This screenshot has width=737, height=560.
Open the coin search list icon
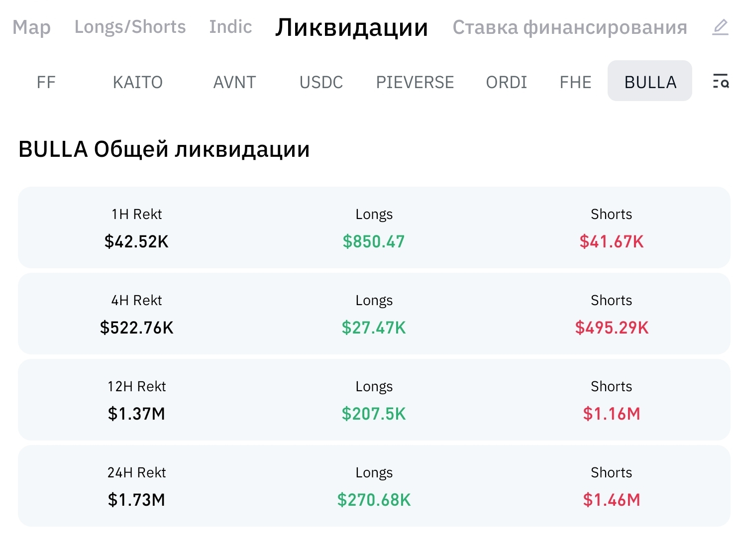coord(720,81)
